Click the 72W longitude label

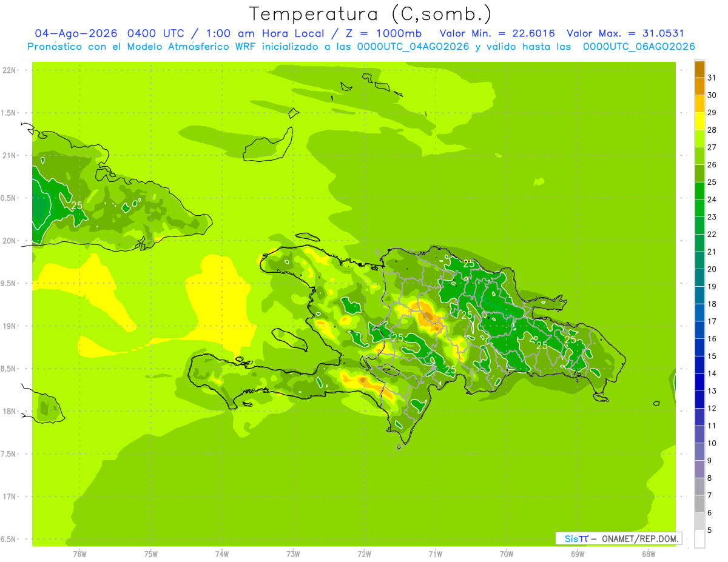(x=364, y=554)
